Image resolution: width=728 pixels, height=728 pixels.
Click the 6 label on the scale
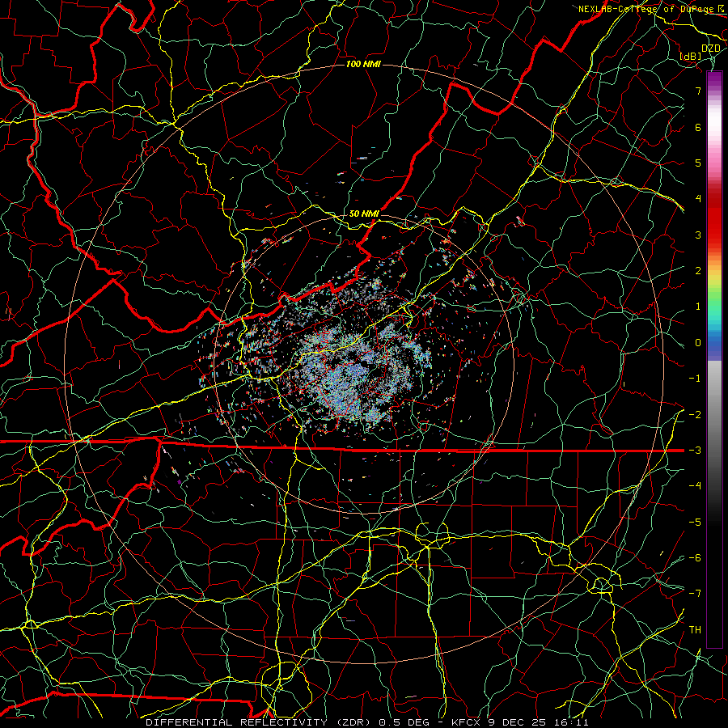[x=698, y=127]
